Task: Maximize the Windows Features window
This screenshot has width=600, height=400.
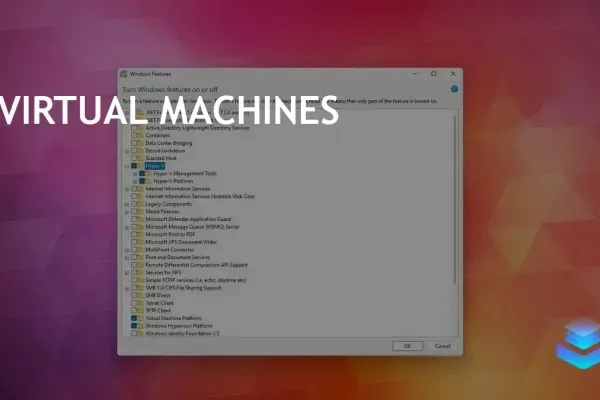Action: pyautogui.click(x=434, y=73)
